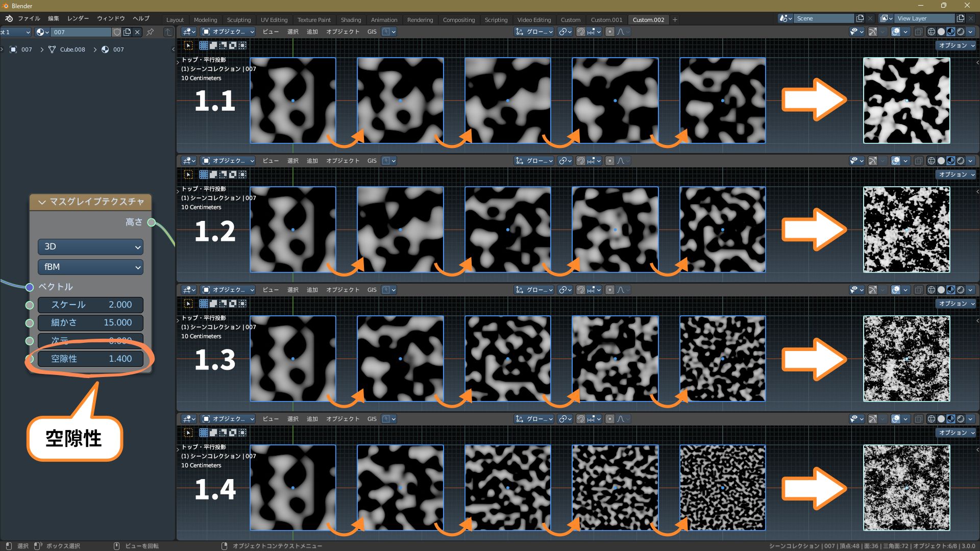Open 追加 menu in third viewport
This screenshot has width=980, height=551.
pyautogui.click(x=312, y=290)
